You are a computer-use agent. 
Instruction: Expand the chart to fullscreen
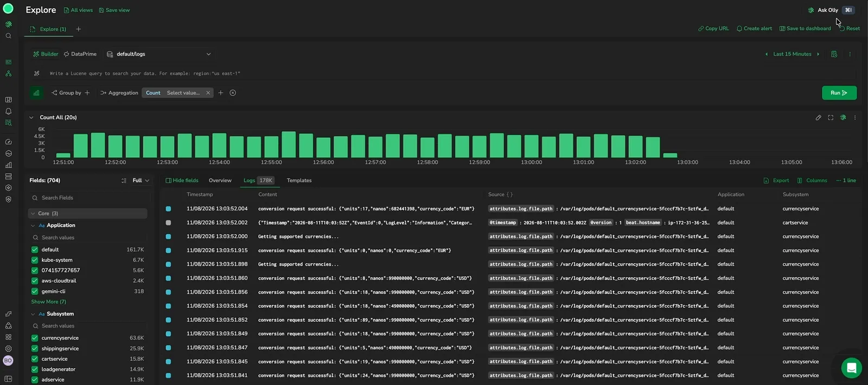click(x=831, y=118)
